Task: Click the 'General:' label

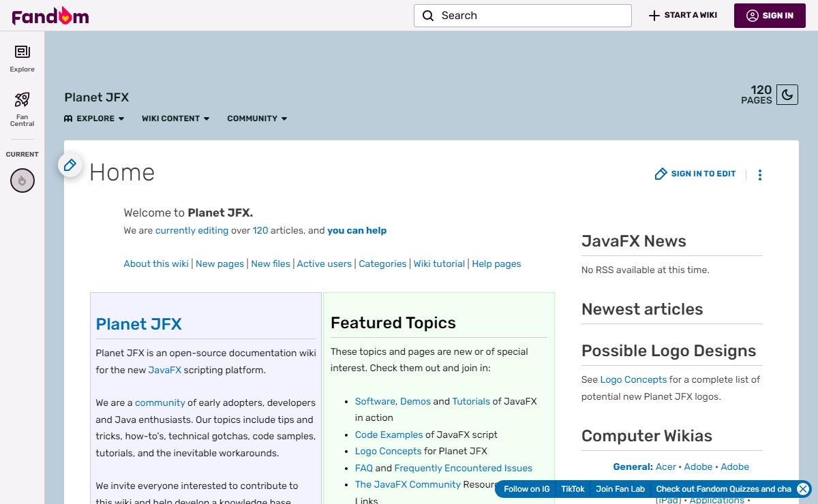Action: coord(633,467)
